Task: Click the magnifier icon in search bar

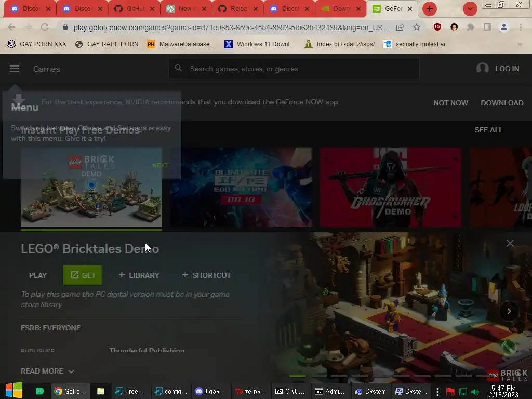Action: coord(179,68)
